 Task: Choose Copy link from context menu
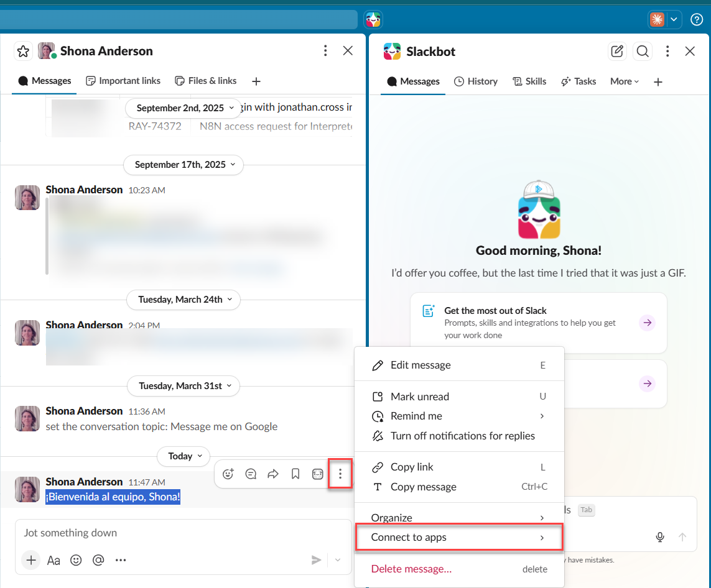pos(459,467)
